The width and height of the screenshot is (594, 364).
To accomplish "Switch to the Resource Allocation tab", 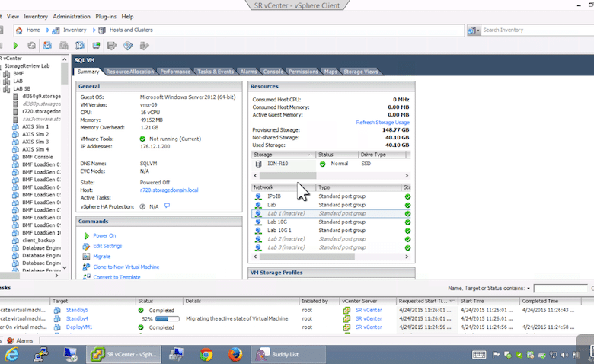I will pos(130,72).
